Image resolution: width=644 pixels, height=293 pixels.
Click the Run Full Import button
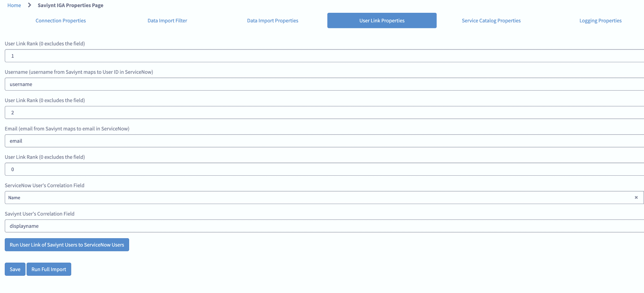49,269
